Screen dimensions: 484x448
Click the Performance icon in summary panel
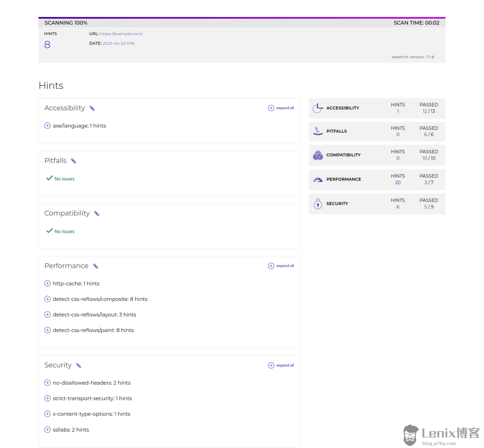pyautogui.click(x=317, y=179)
